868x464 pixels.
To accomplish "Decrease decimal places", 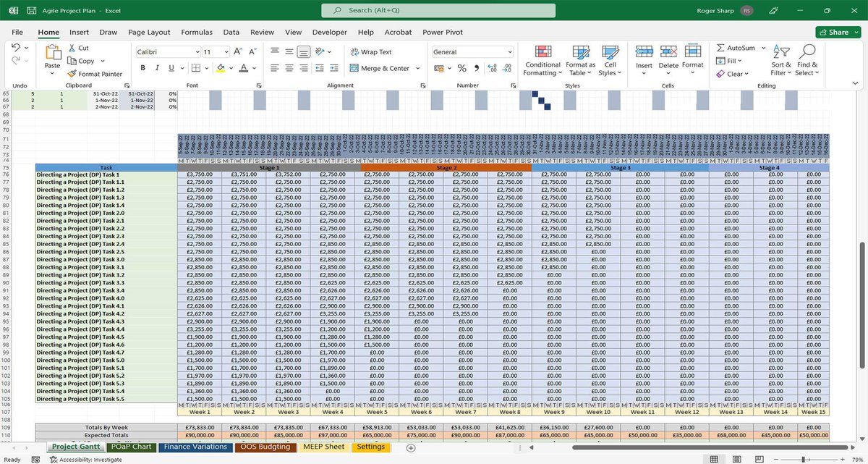I will point(507,68).
